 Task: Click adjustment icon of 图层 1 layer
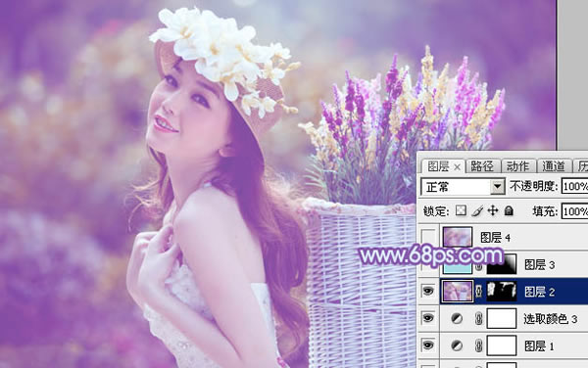tap(457, 345)
